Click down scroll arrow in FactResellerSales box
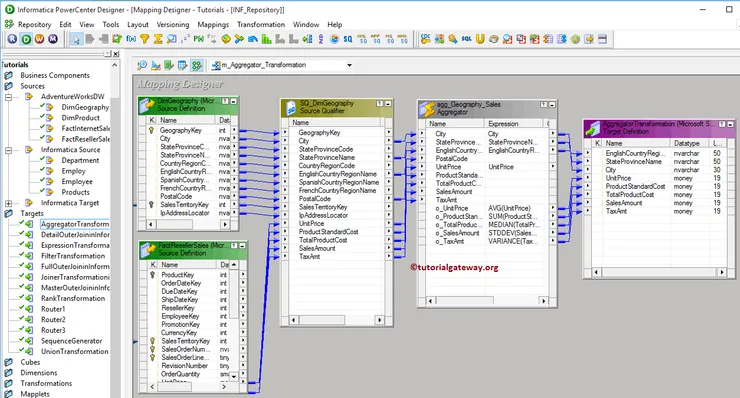This screenshot has height=398, width=740. pos(234,376)
